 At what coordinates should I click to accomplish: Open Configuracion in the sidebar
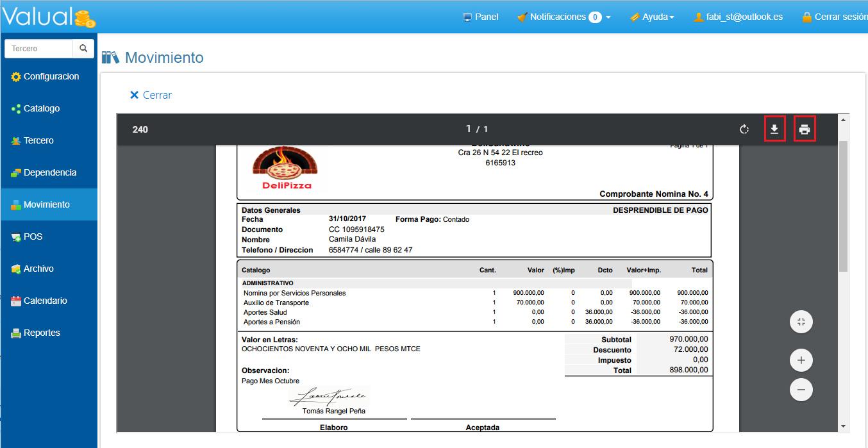pos(51,77)
